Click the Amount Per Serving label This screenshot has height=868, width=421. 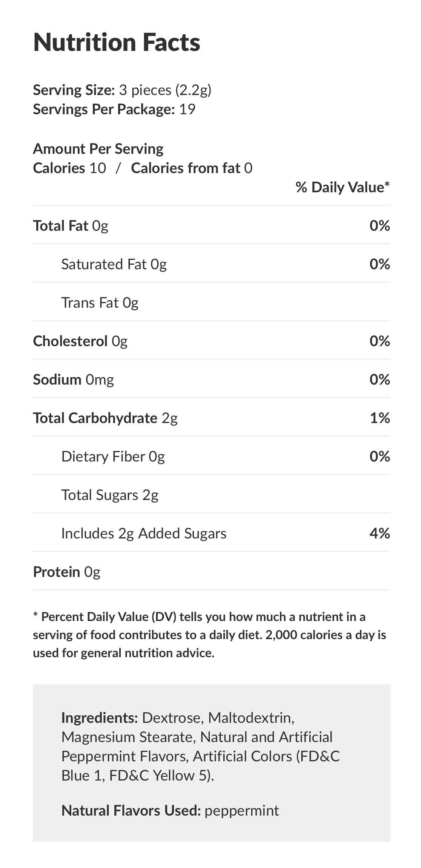98,149
